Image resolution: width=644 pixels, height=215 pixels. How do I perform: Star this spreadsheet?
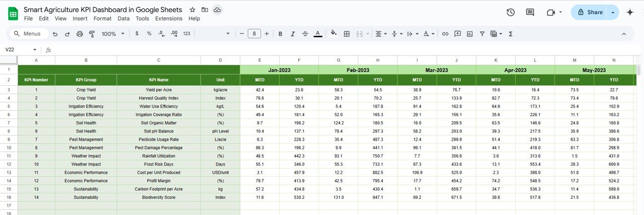[193, 10]
